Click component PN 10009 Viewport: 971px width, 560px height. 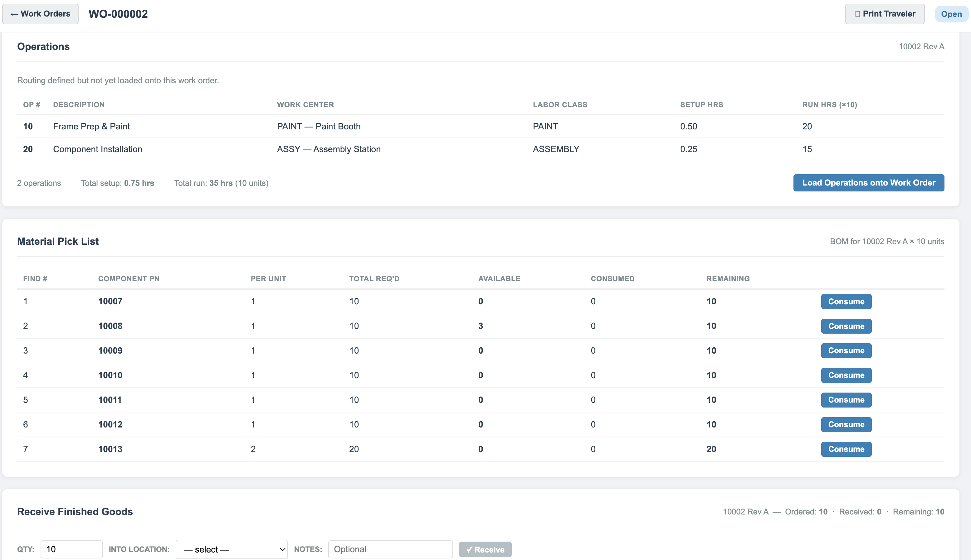click(110, 351)
